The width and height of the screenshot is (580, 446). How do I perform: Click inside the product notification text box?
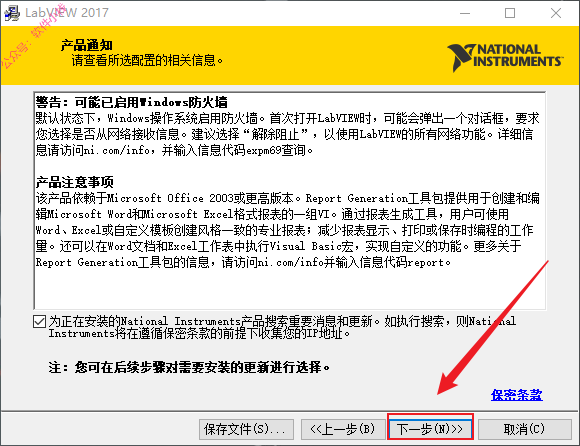pyautogui.click(x=289, y=200)
